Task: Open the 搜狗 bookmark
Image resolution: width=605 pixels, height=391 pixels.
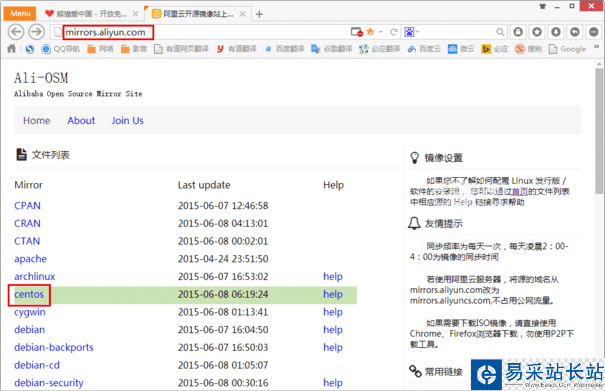Action: click(529, 49)
